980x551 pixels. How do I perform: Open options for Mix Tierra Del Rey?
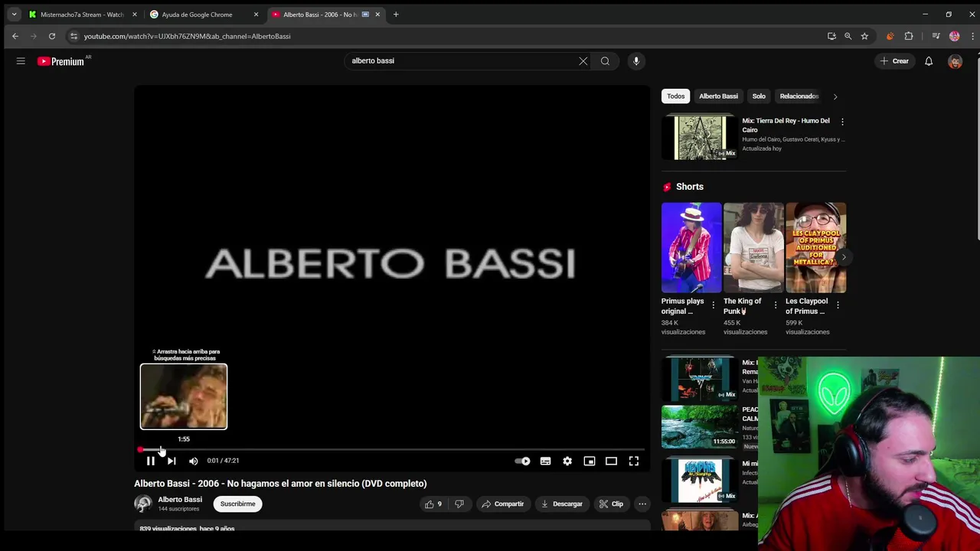tap(842, 122)
